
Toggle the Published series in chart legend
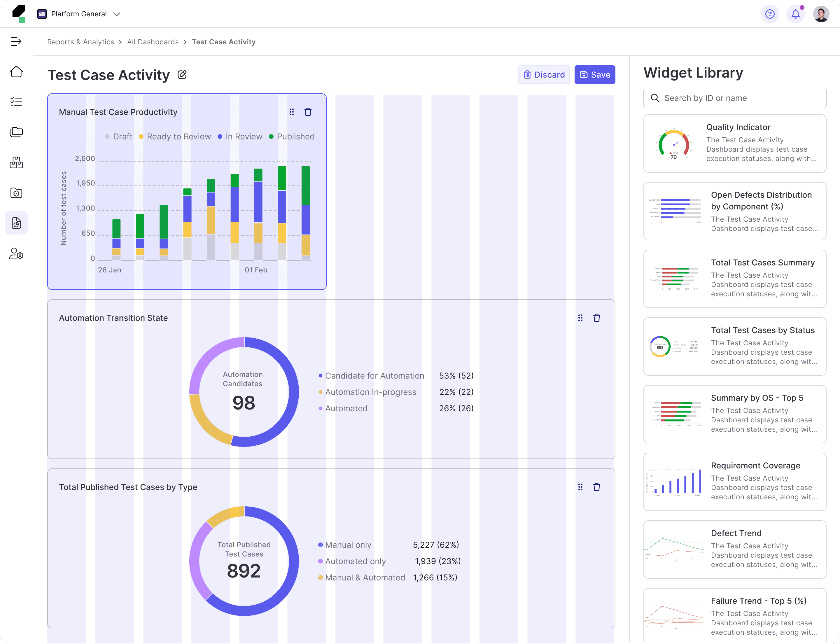292,137
